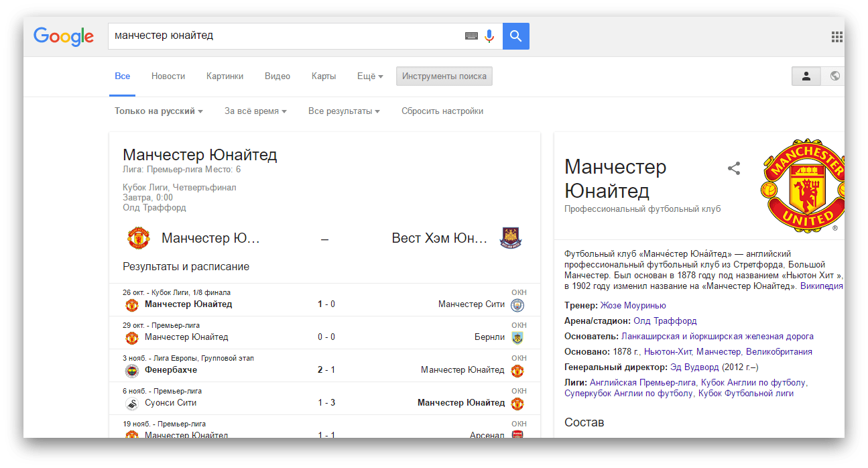Open the Google apps grid icon

point(836,37)
